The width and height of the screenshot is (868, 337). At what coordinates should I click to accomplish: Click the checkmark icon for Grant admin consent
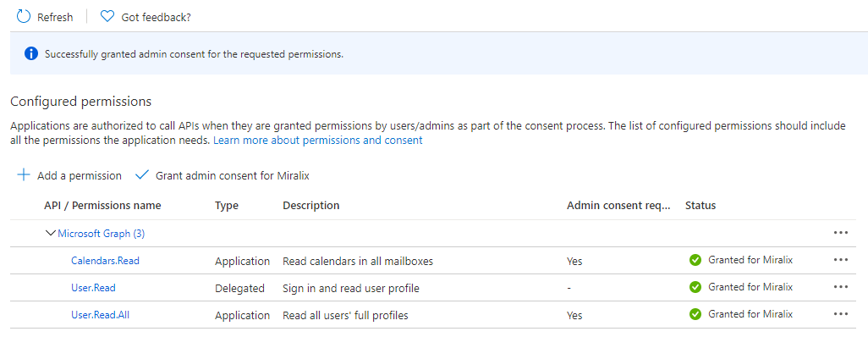142,175
